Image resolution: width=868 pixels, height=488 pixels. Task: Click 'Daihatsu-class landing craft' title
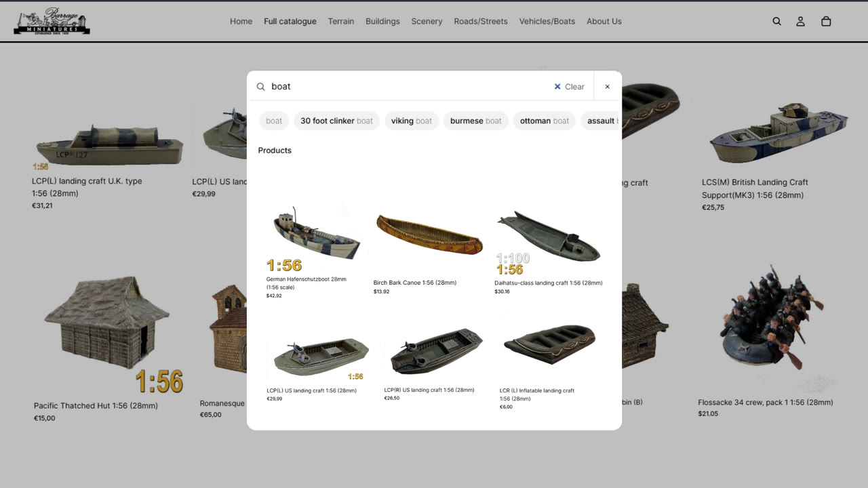[549, 283]
